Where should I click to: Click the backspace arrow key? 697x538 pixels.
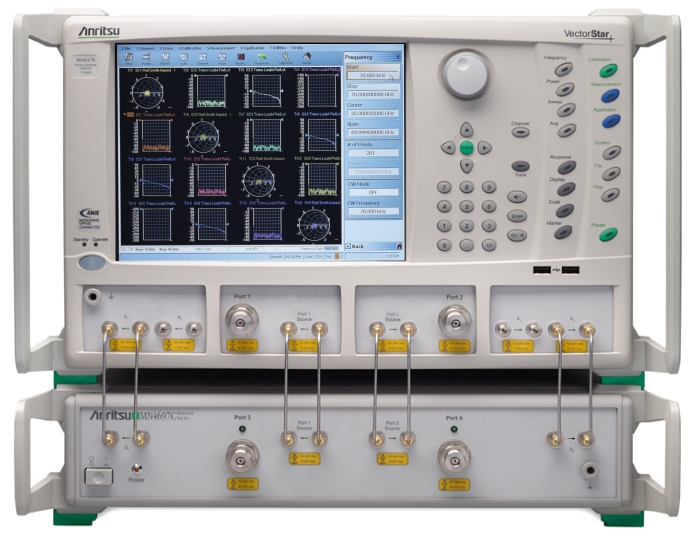tap(517, 196)
